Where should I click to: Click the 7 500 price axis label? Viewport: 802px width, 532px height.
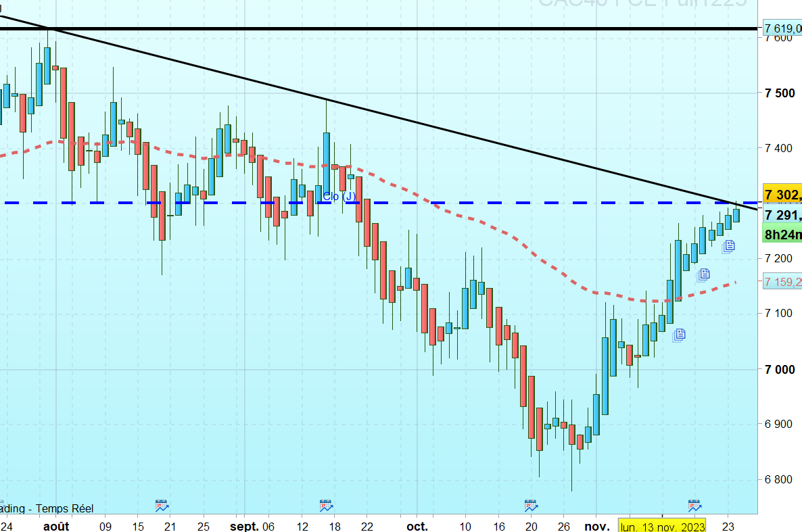780,93
